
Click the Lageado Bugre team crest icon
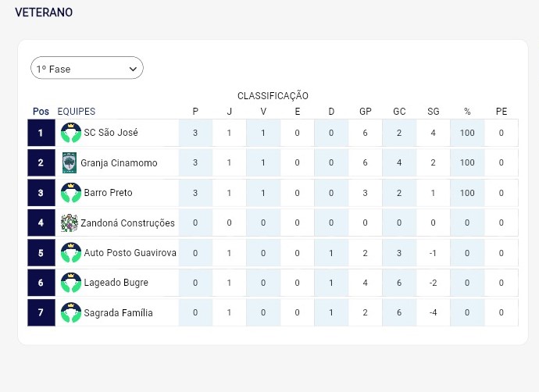[71, 283]
